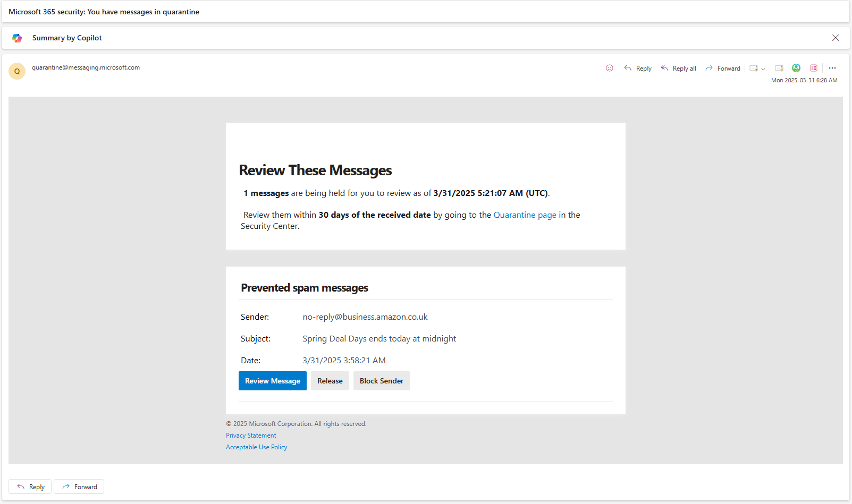Image resolution: width=852 pixels, height=504 pixels.
Task: Click Reply all in the message toolbar
Action: (x=678, y=68)
